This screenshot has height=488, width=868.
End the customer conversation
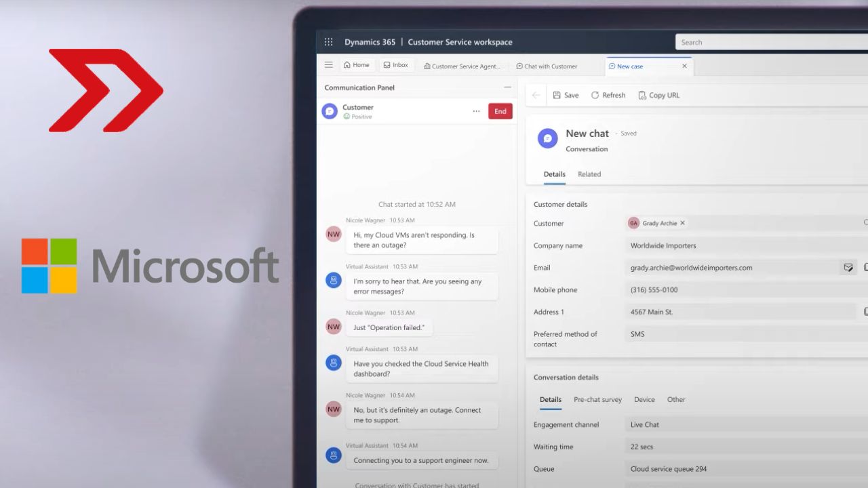click(500, 112)
